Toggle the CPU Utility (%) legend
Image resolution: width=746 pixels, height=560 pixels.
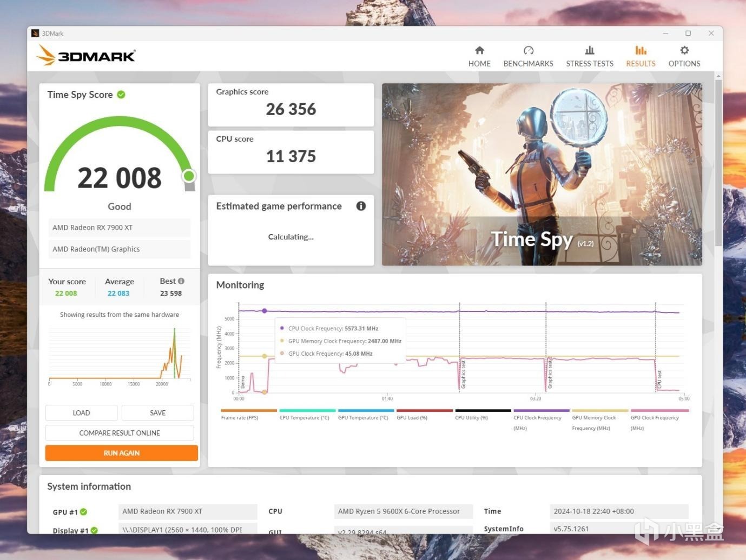[x=483, y=415]
